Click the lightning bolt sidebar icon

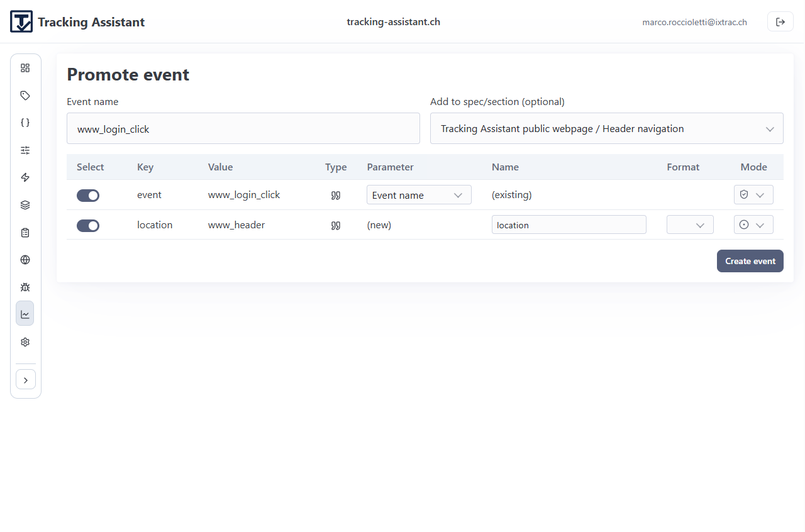pyautogui.click(x=25, y=177)
